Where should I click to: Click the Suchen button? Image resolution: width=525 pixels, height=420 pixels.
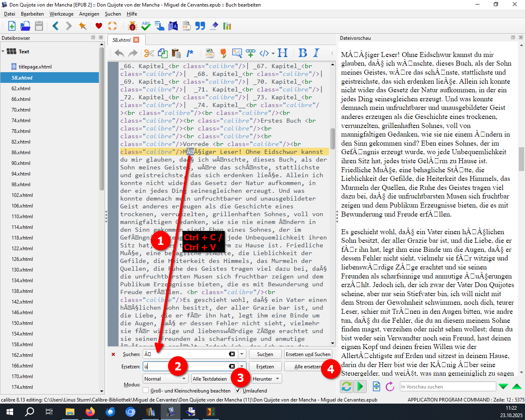point(265,354)
